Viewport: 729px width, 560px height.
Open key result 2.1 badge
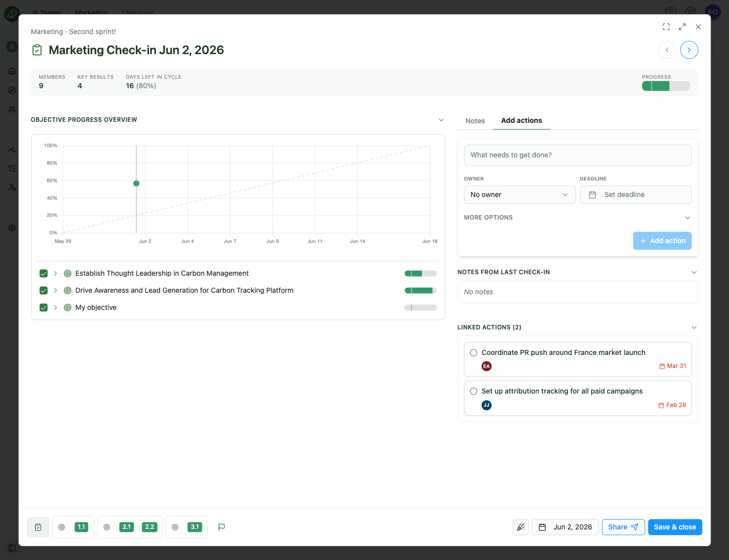point(126,527)
